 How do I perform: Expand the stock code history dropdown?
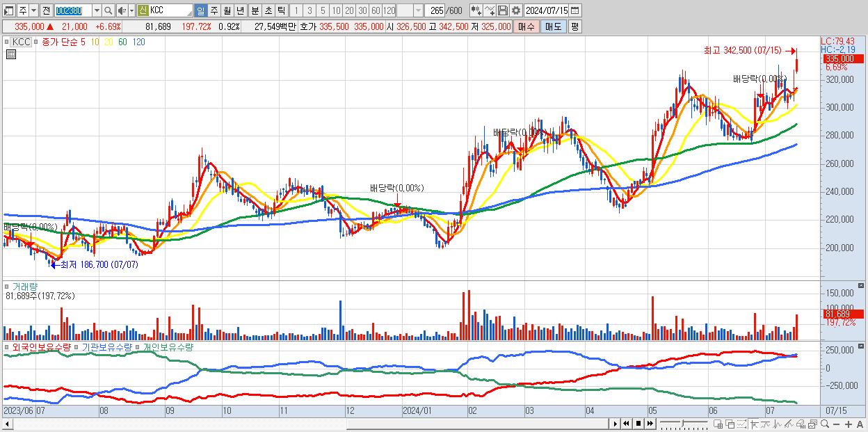(97, 10)
